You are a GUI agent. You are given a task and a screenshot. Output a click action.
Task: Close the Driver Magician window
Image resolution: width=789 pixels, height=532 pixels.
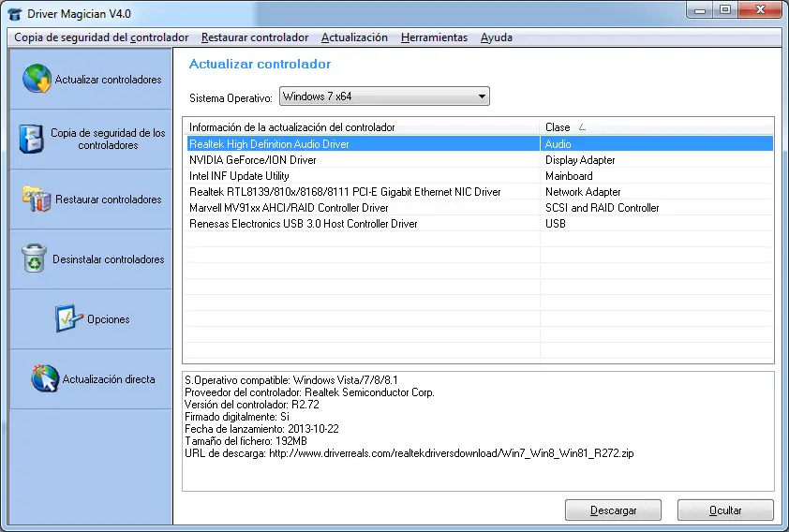760,10
